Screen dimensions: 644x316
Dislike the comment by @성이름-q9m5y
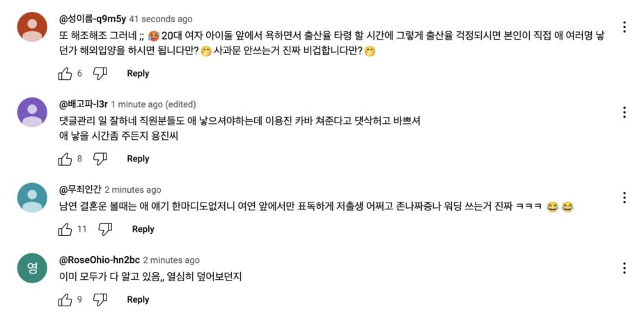click(100, 73)
